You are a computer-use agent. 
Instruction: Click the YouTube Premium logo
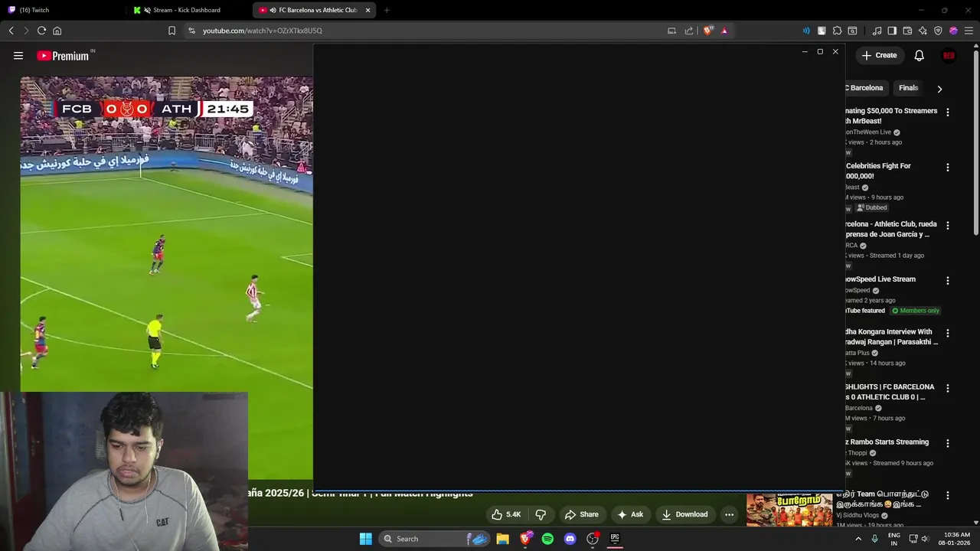click(x=63, y=56)
